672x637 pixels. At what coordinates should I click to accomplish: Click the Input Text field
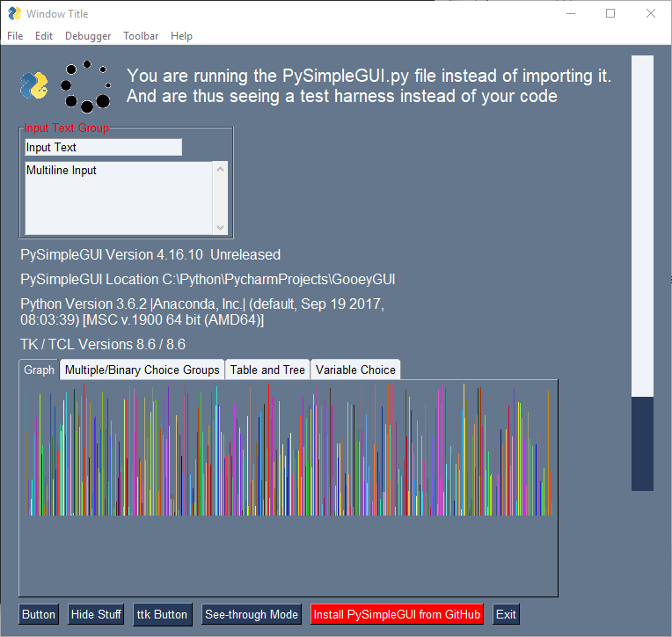coord(103,147)
